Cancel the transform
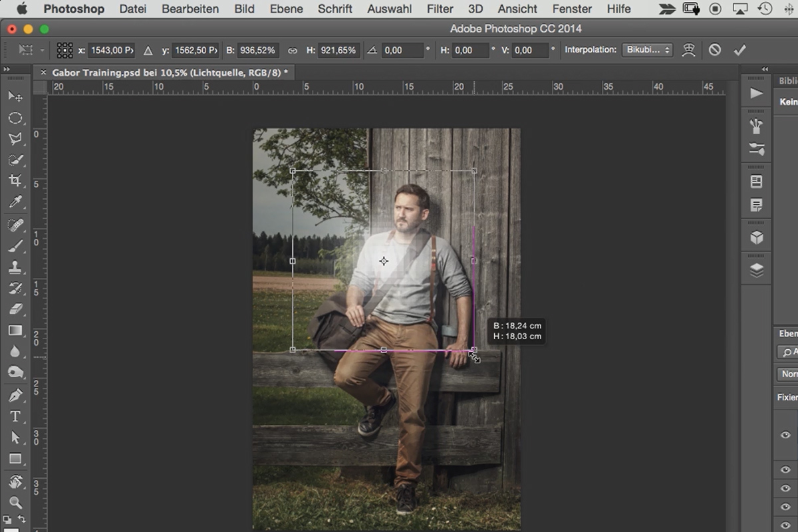This screenshot has width=798, height=532. pyautogui.click(x=714, y=50)
